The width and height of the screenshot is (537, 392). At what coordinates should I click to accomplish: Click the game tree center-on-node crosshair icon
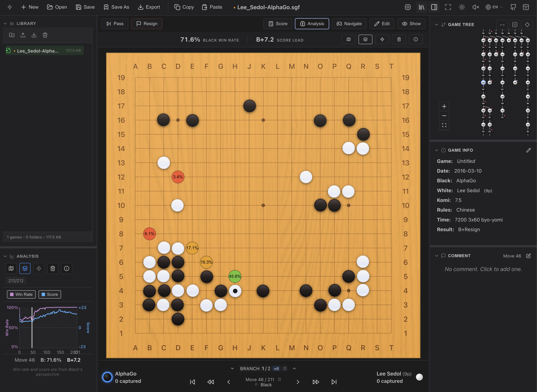click(x=527, y=25)
